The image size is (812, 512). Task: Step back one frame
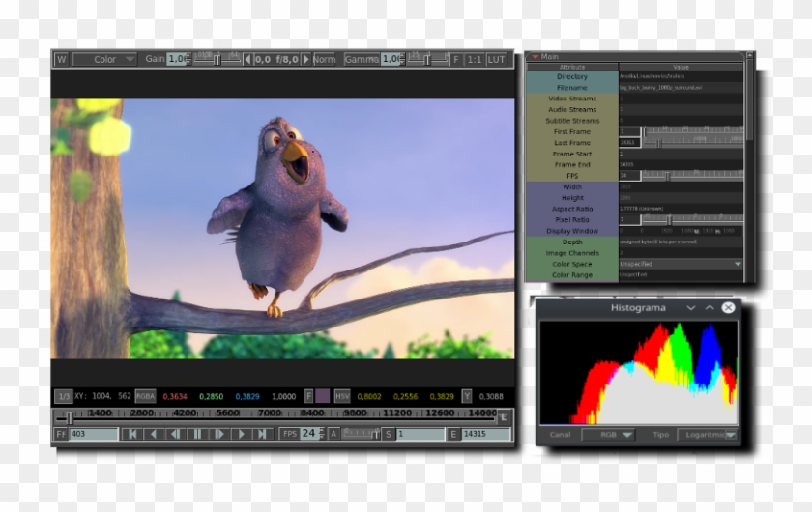point(176,434)
